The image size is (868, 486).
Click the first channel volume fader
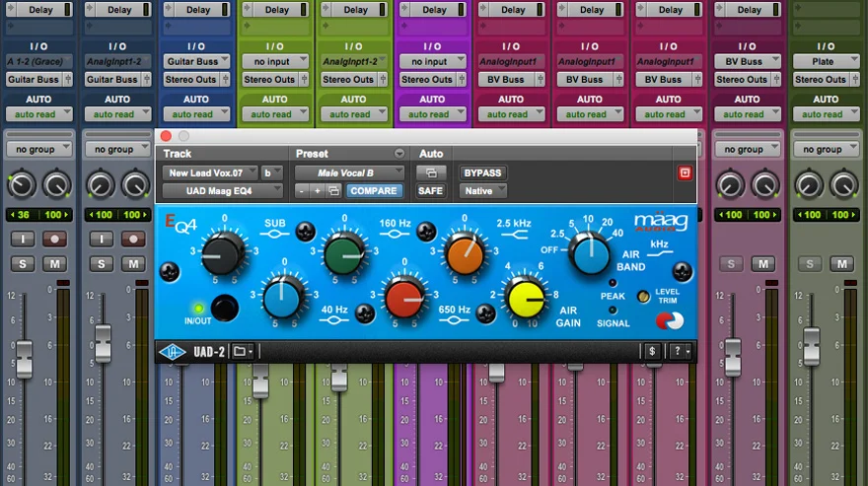click(25, 359)
